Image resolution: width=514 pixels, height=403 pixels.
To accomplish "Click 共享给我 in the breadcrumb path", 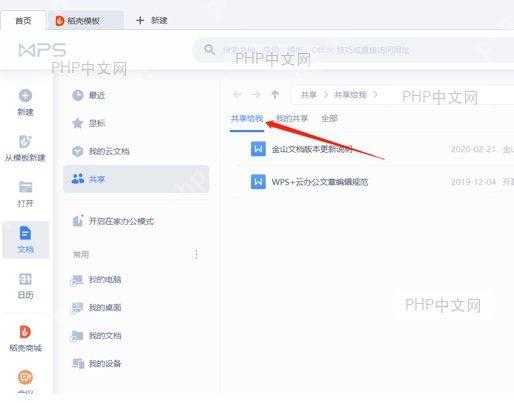I will click(x=350, y=95).
